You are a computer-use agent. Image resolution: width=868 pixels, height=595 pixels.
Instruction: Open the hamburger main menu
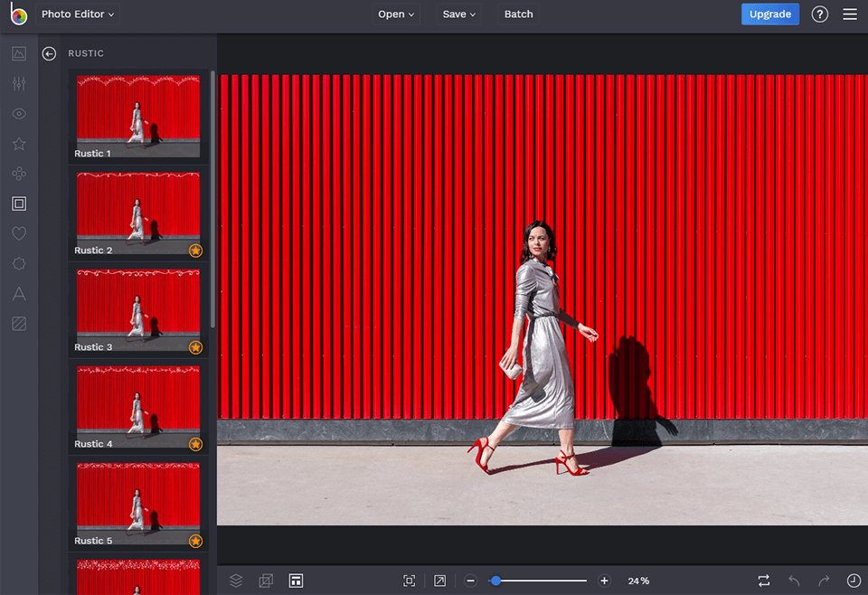coord(850,14)
